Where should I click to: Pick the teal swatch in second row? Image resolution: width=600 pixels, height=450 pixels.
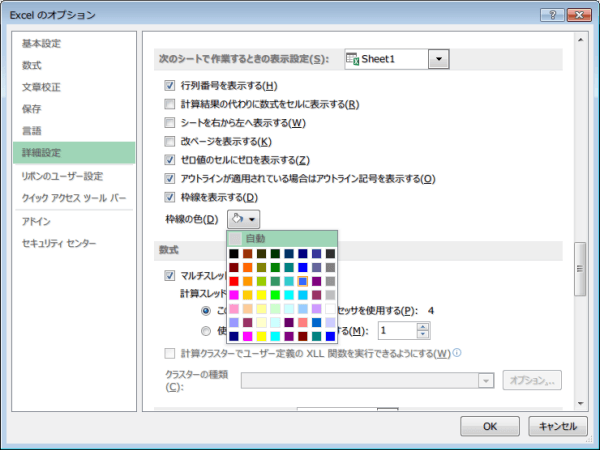click(x=289, y=267)
